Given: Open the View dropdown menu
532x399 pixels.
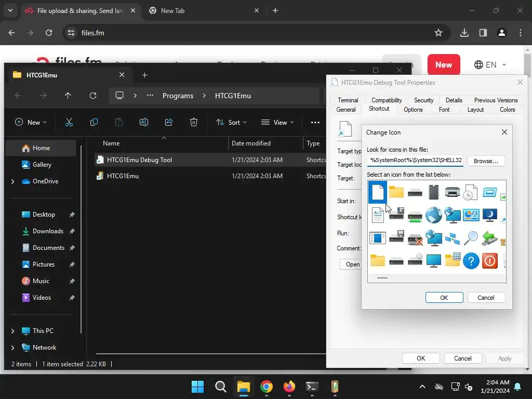Looking at the screenshot, I should 277,122.
